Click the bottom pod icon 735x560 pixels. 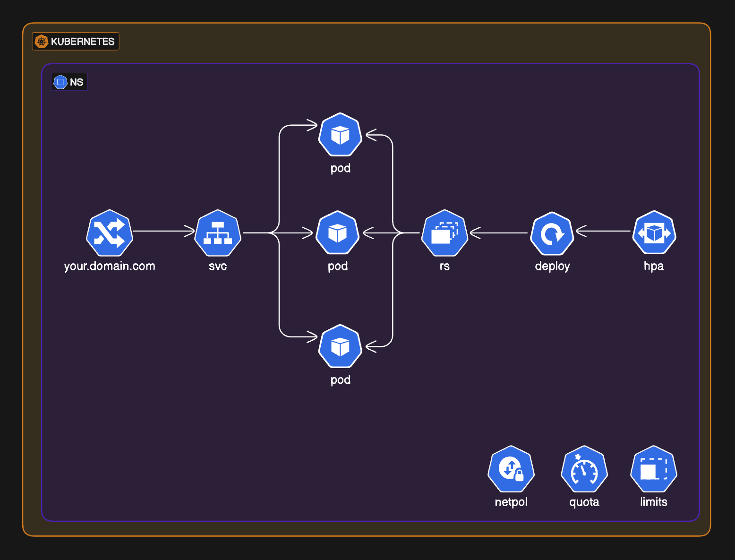coord(340,346)
